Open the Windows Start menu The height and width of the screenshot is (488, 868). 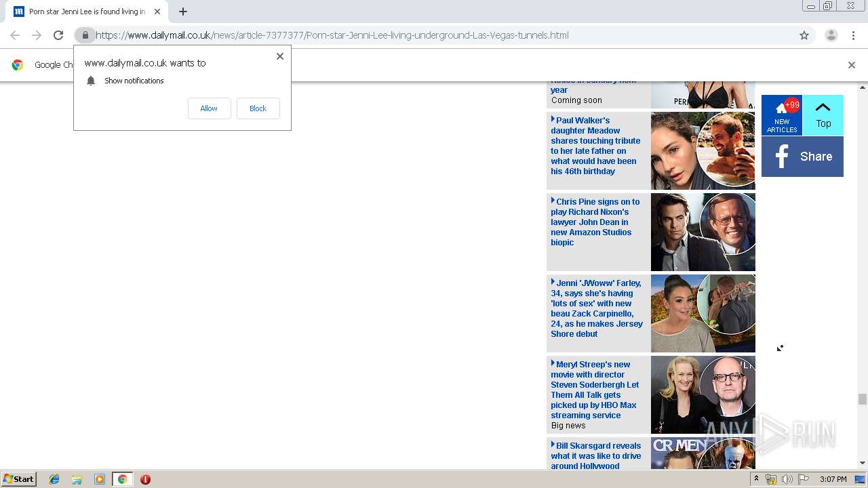(x=19, y=479)
